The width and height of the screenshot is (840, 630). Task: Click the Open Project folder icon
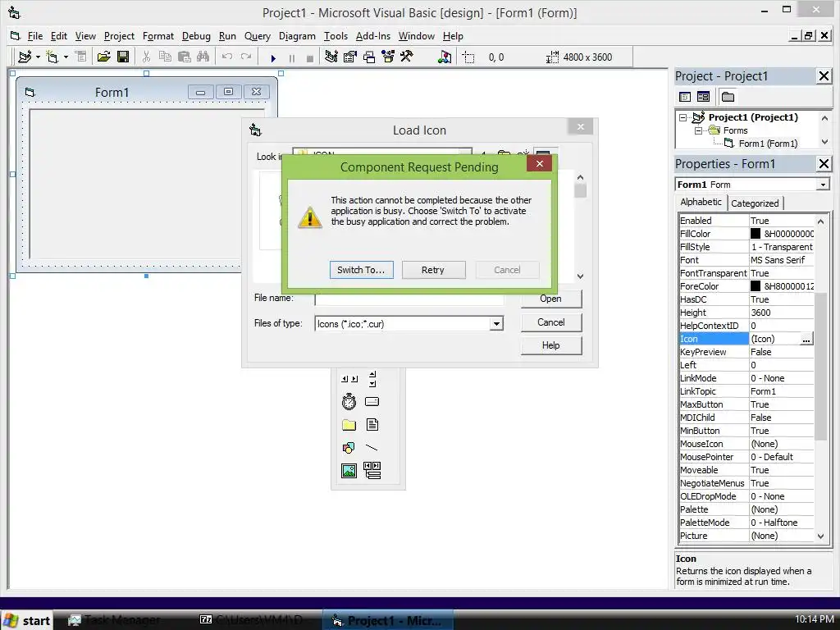[103, 57]
